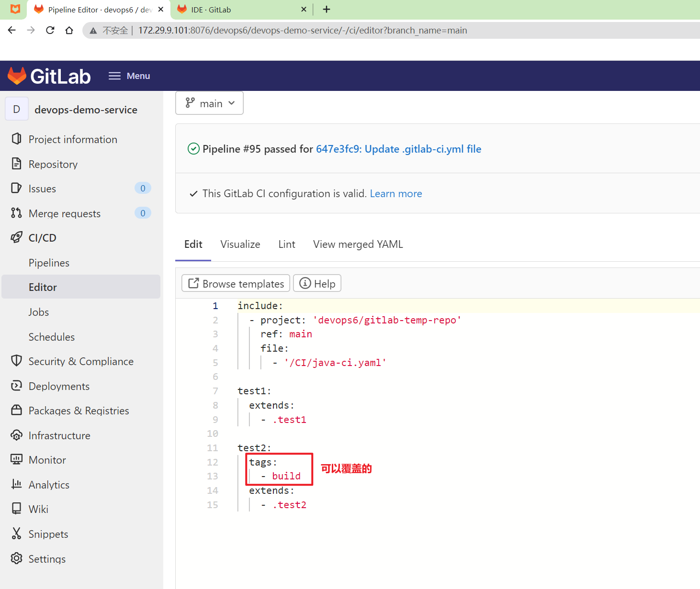
Task: Select the Pipeline Editor browser tab
Action: [x=98, y=10]
